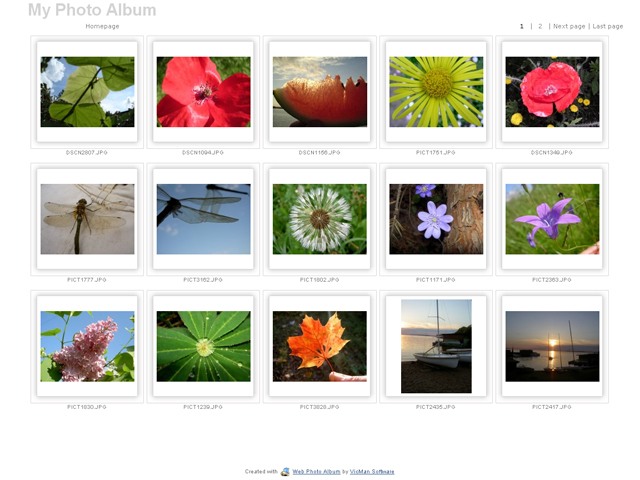Jump to the Last page
The image size is (640, 480).
608,26
